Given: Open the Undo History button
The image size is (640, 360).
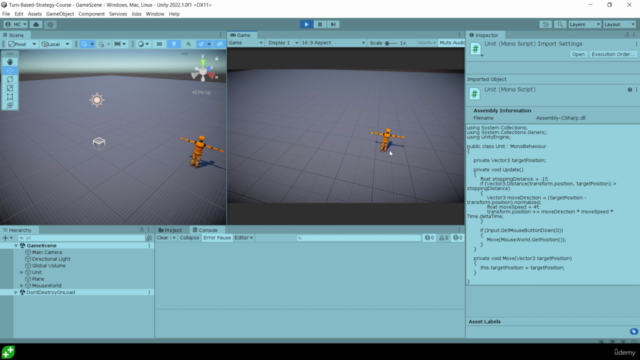Looking at the screenshot, I should coord(546,24).
